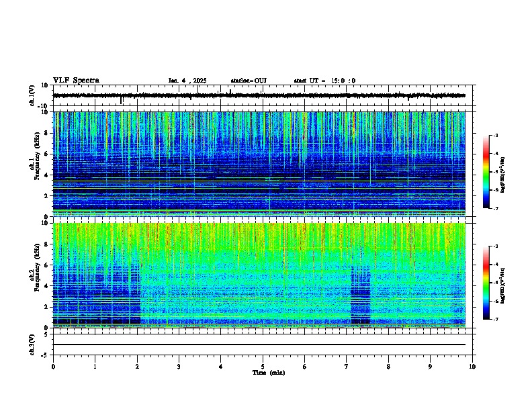532x411 pixels.
Task: Click the "Time (min)" axis title
Action: coord(269,373)
